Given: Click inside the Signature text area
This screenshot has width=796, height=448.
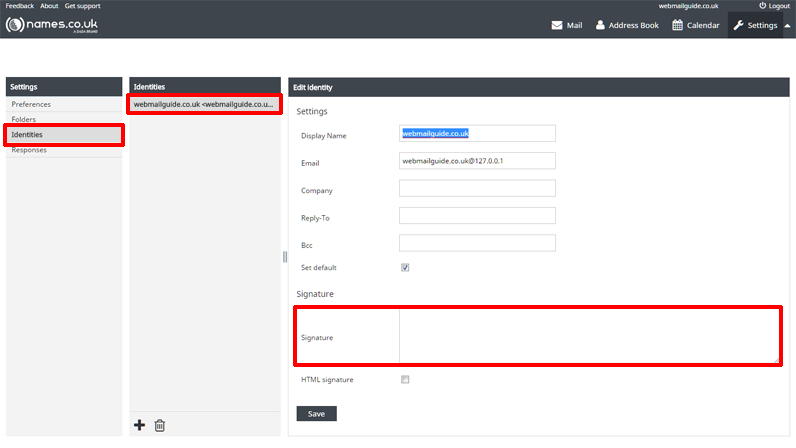Looking at the screenshot, I should [x=589, y=336].
